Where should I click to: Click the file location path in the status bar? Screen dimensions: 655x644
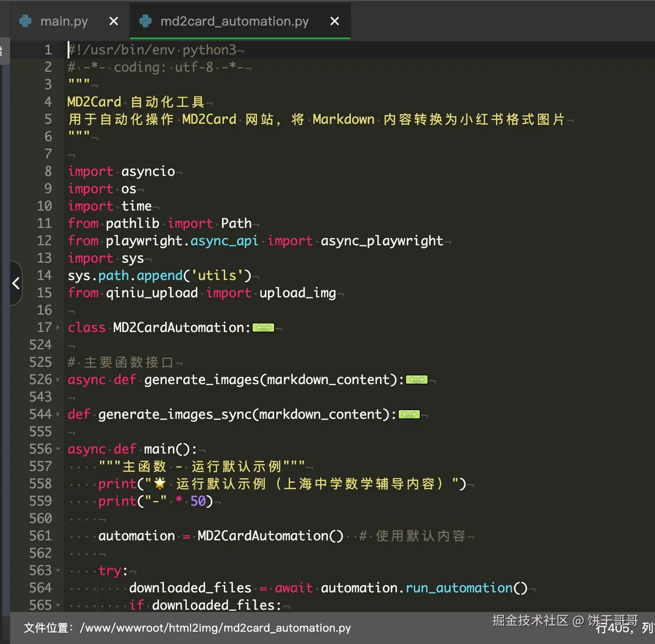[x=215, y=628]
